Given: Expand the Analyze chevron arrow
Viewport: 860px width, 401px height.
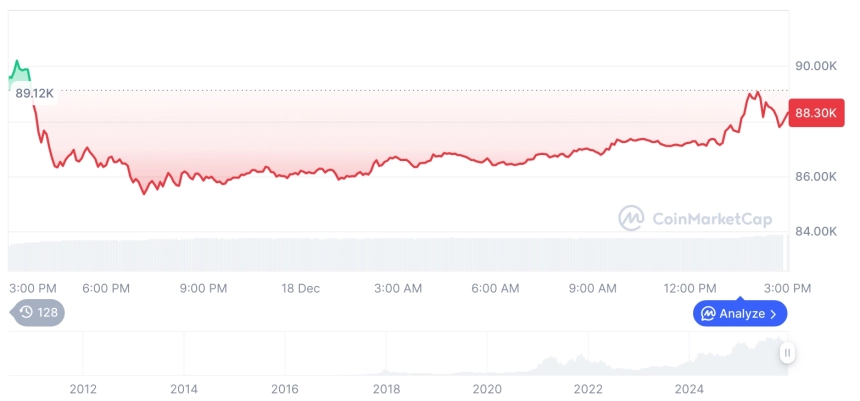Looking at the screenshot, I should [773, 314].
